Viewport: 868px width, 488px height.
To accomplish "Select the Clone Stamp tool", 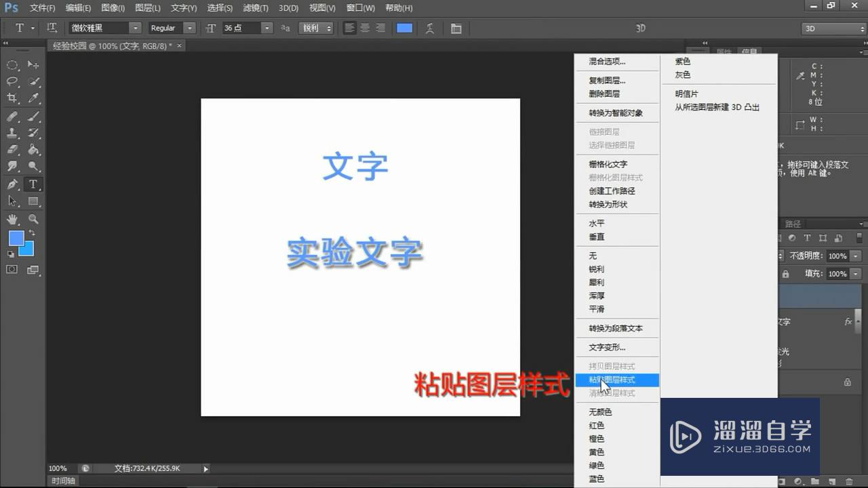I will pos(12,133).
